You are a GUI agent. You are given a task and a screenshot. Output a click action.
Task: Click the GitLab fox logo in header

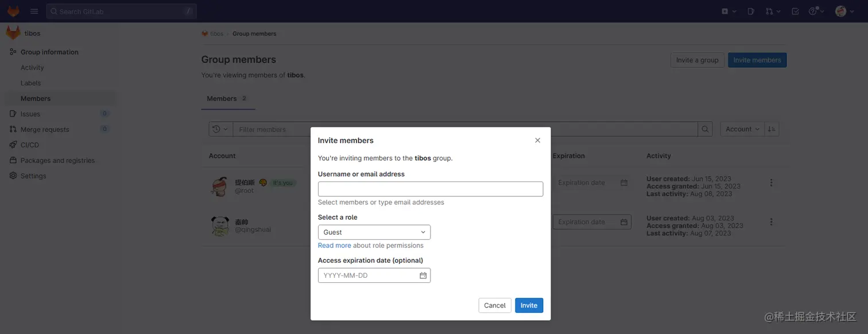coord(13,11)
